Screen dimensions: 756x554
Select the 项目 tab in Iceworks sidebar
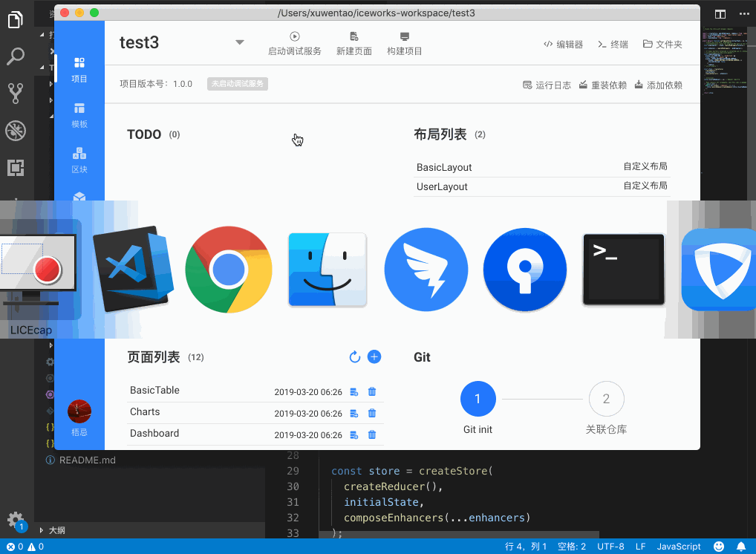79,70
